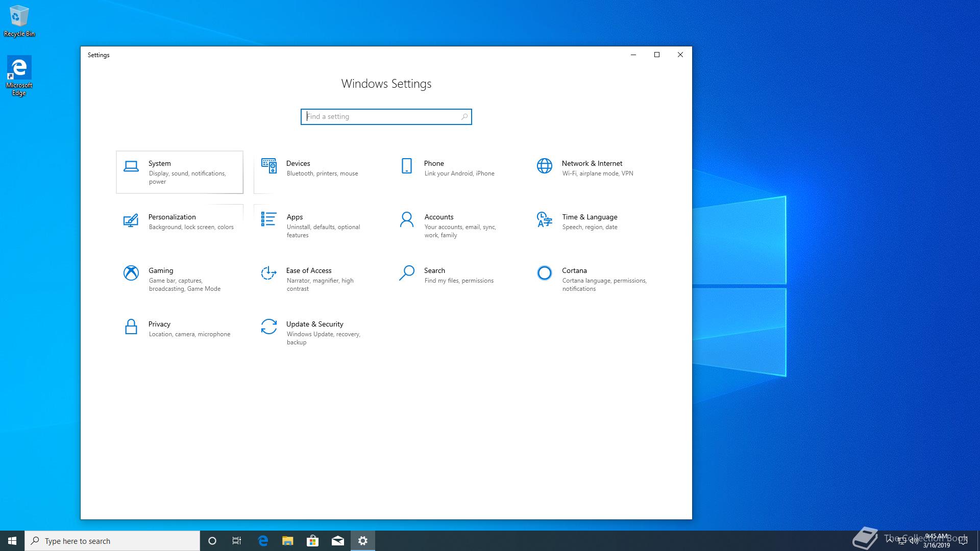980x551 pixels.
Task: Open the System category title
Action: [160, 163]
